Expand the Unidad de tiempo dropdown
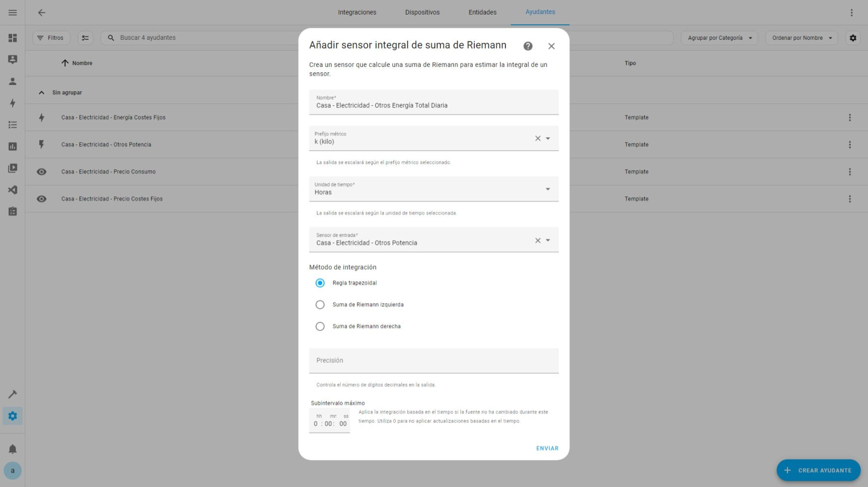The width and height of the screenshot is (868, 487). (548, 189)
